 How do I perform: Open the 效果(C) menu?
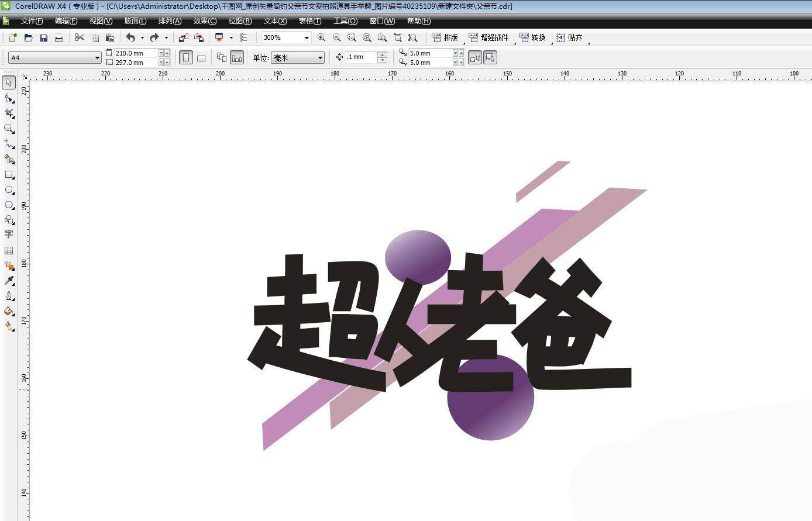pos(204,20)
